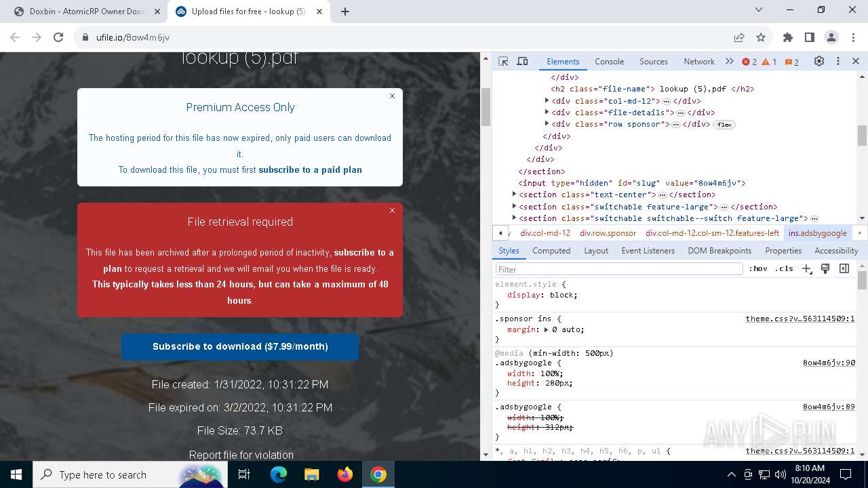Open 8ow4m6jv:90 source link
This screenshot has height=488, width=868.
click(829, 363)
